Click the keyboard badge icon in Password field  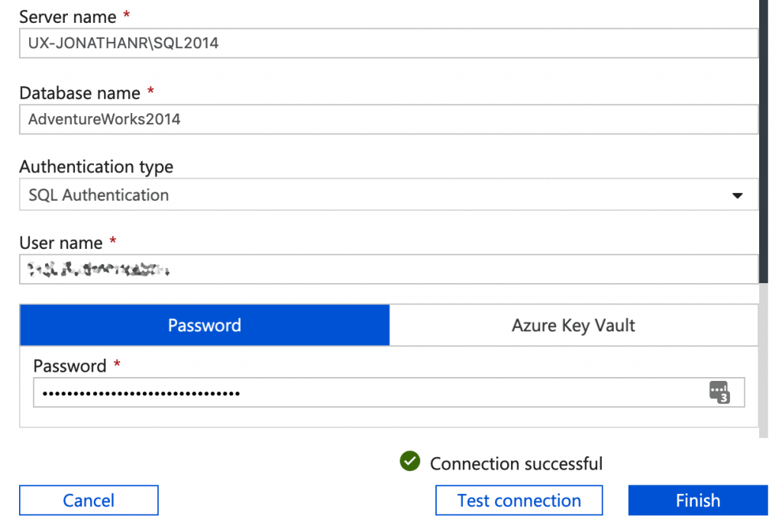click(721, 392)
